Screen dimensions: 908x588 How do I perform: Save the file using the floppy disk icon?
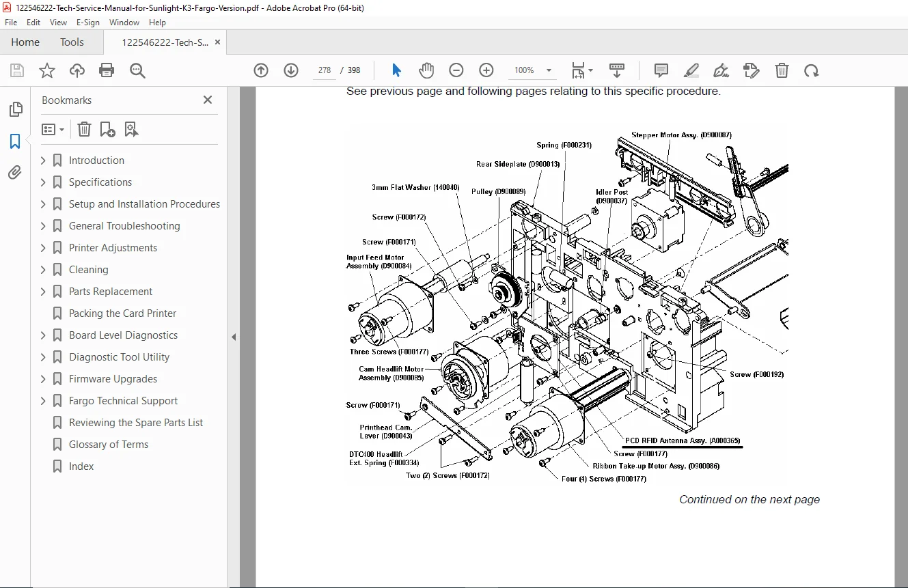[x=17, y=70]
